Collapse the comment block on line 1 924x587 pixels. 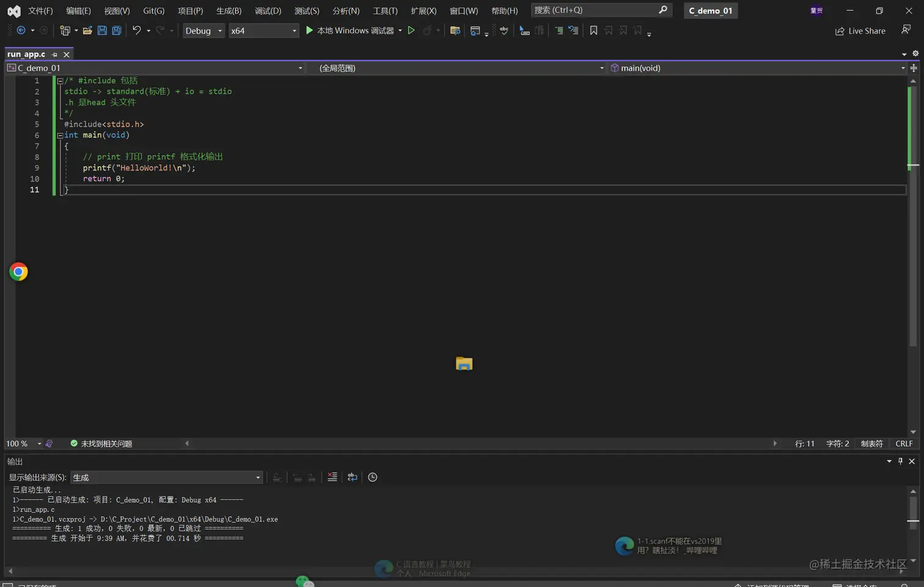coord(60,81)
